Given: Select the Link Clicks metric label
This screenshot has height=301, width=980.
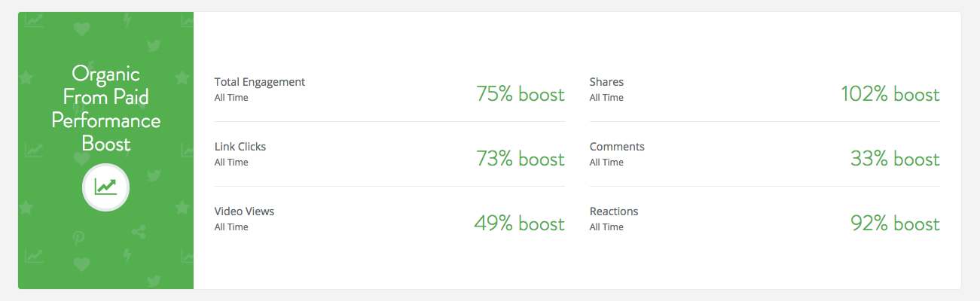Looking at the screenshot, I should coord(240,147).
